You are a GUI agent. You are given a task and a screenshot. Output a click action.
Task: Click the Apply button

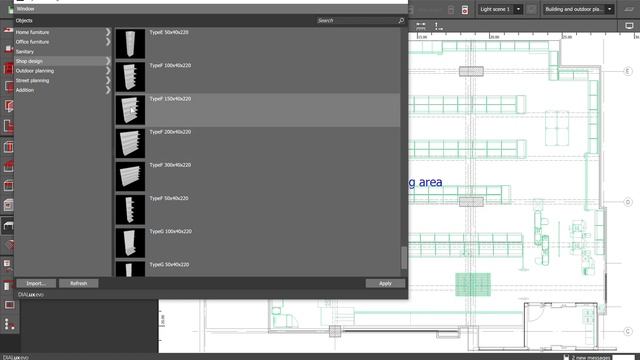tap(385, 283)
